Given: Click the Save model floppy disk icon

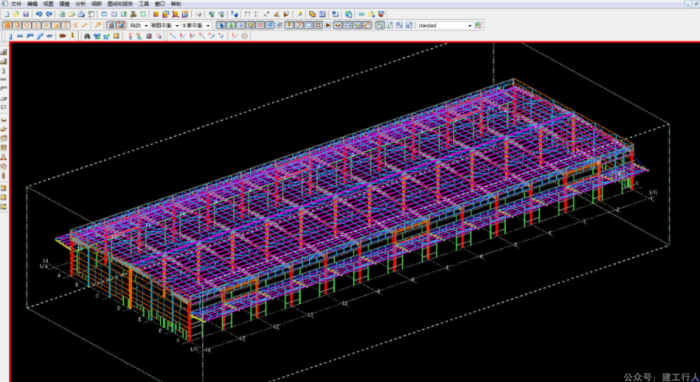Looking at the screenshot, I should [x=25, y=15].
